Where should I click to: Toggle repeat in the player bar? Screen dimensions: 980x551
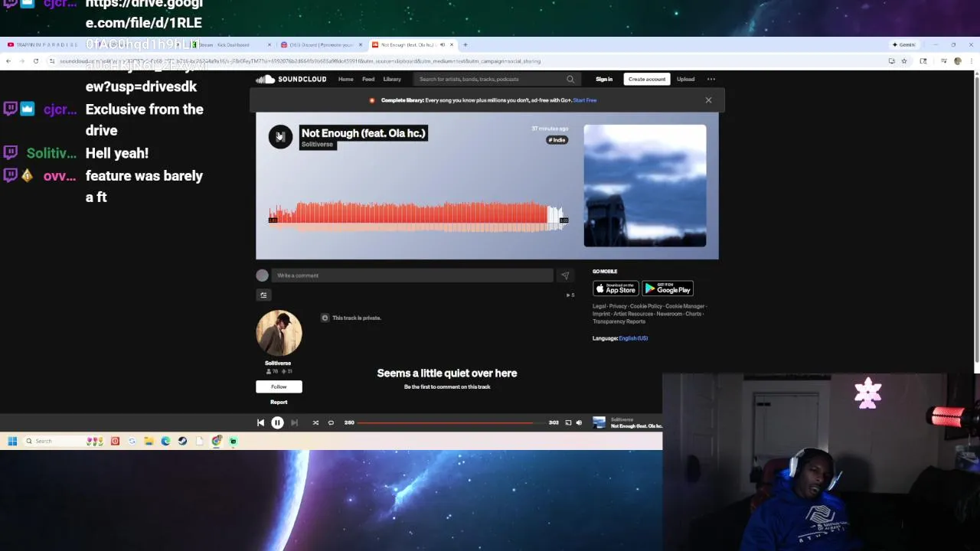point(331,422)
